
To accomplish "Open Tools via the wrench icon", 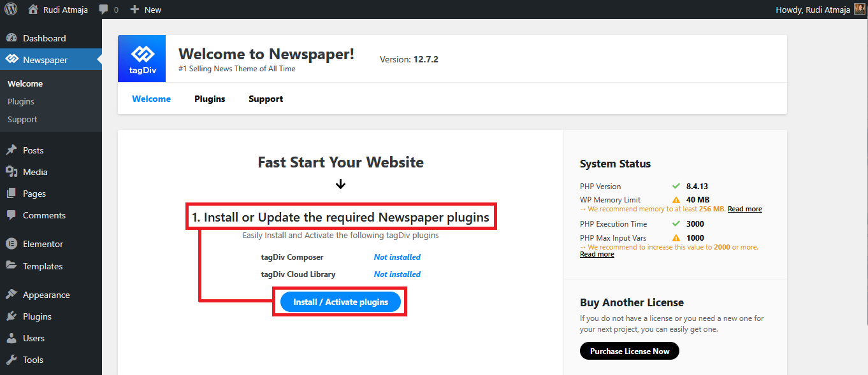I will tap(11, 360).
